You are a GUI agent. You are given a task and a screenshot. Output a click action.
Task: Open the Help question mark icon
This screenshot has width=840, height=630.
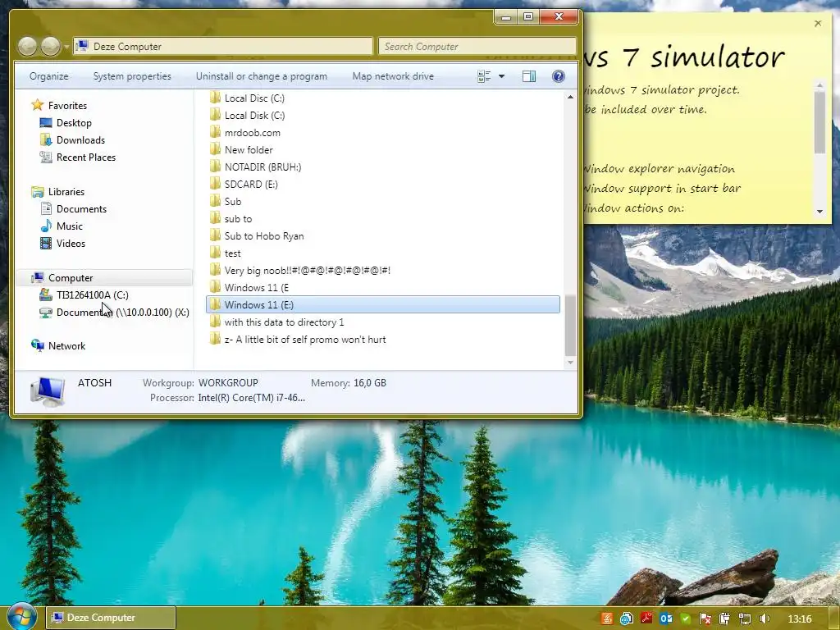558,76
